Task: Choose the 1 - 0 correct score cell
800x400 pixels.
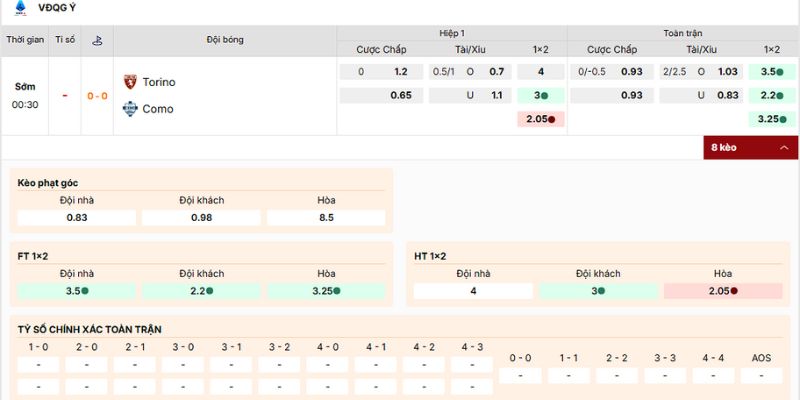Action: click(38, 364)
